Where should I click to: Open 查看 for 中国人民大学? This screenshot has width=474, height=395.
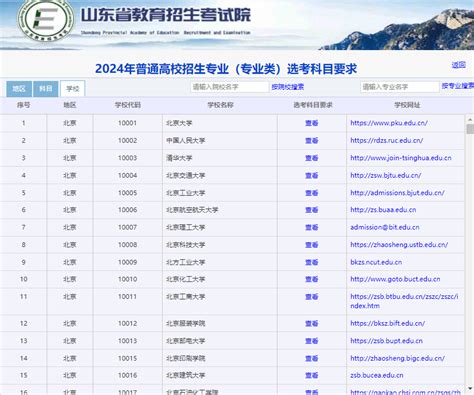(312, 140)
